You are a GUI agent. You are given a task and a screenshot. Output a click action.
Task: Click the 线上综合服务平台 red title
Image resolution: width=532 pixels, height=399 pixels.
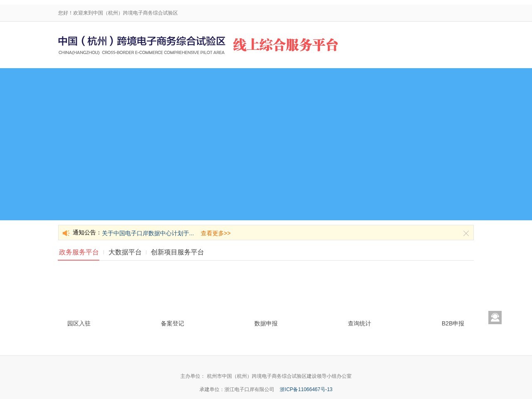286,45
